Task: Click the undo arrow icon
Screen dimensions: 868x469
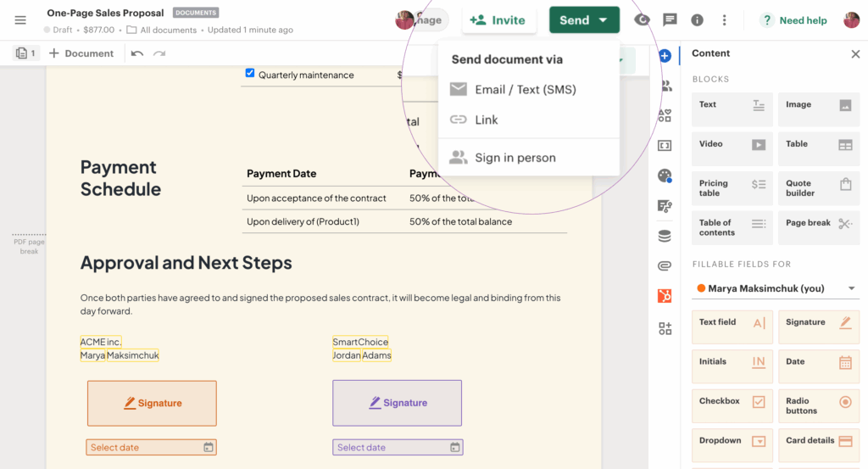Action: click(137, 53)
